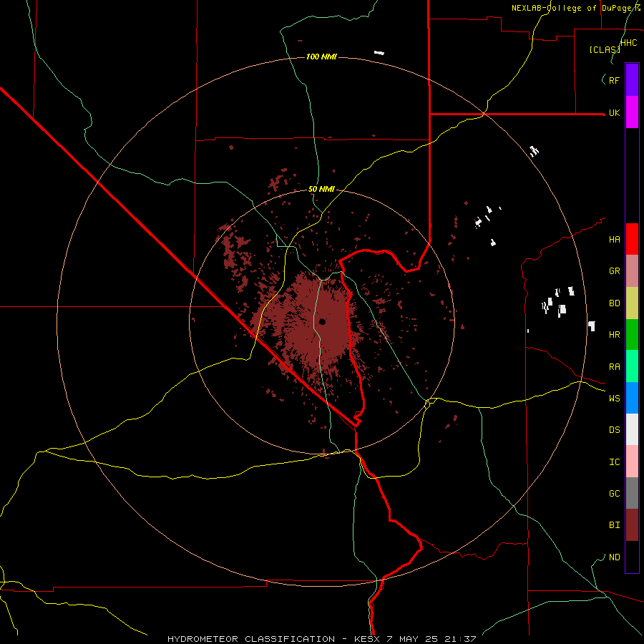Click the '21:37' timestamp

coord(460,639)
